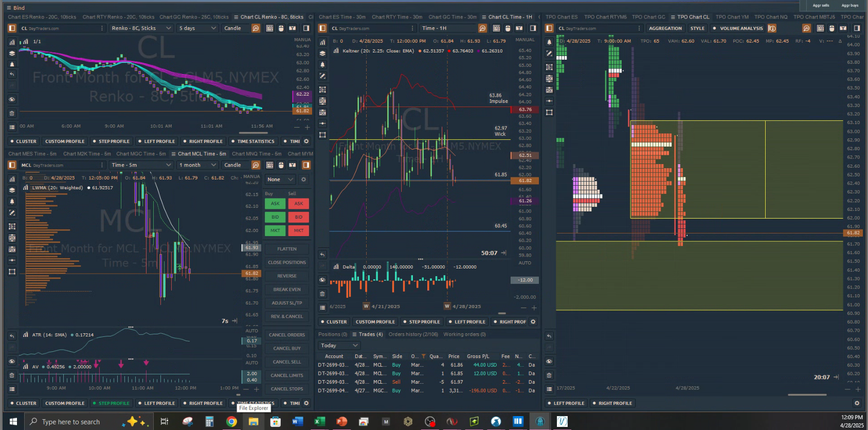
Task: Open layers icon in CL Renko chart sidebar
Action: pos(12,53)
